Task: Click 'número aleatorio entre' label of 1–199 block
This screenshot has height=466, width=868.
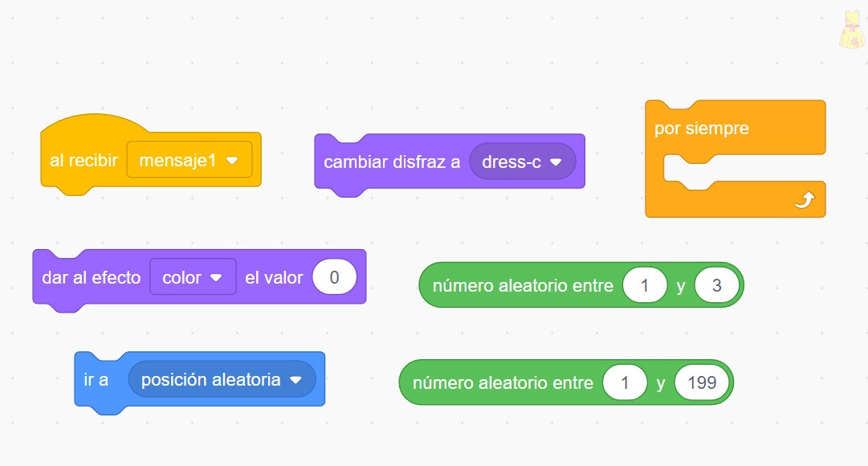Action: (x=503, y=382)
